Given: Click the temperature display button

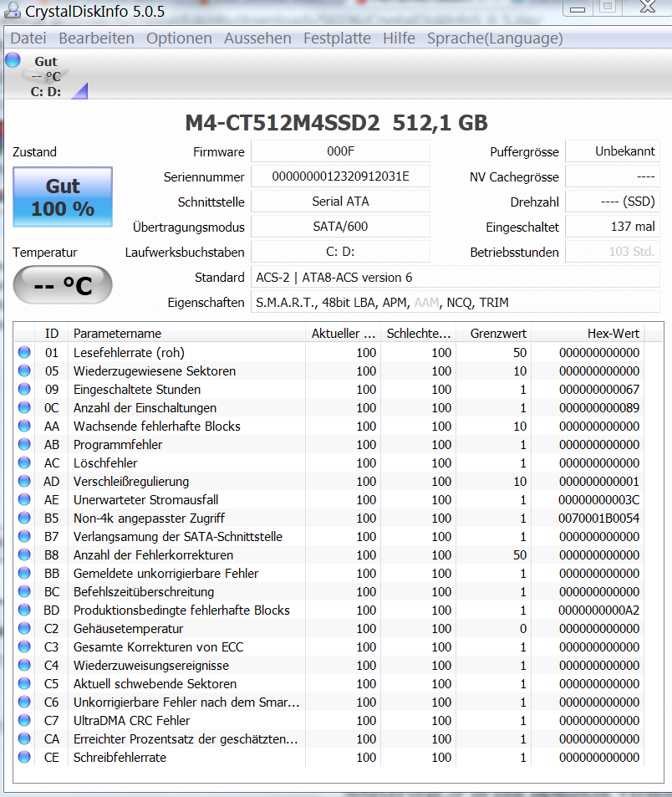Looking at the screenshot, I should (x=63, y=284).
